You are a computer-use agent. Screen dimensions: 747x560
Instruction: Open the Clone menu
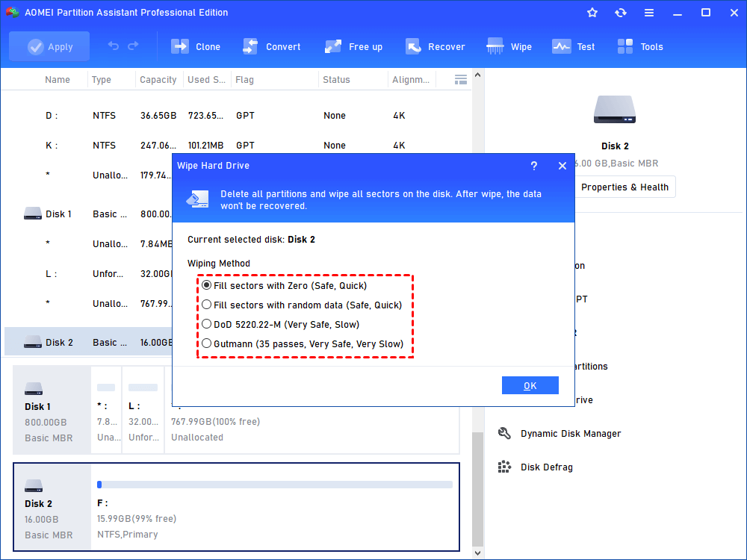195,46
